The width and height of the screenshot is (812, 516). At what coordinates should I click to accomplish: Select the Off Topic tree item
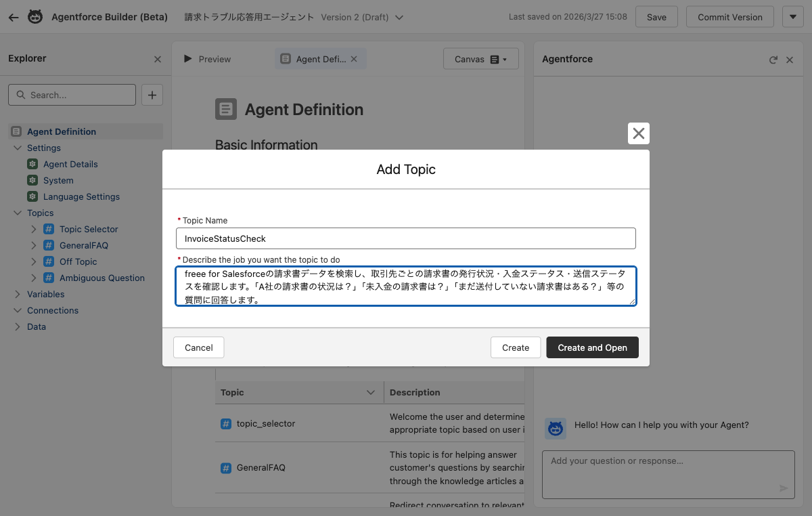[78, 261]
